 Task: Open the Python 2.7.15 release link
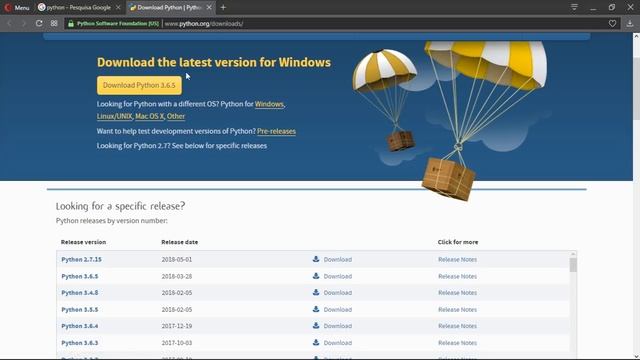tap(81, 260)
